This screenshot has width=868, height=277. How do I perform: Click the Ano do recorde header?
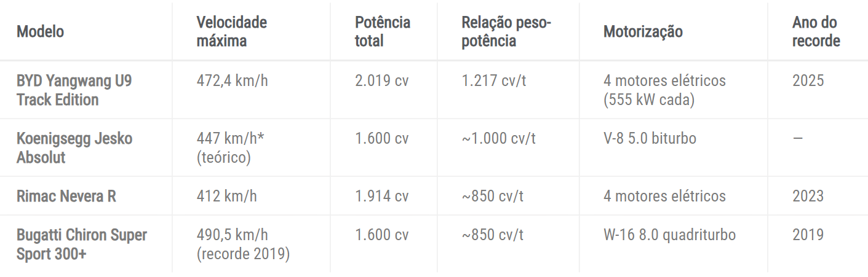coord(816,31)
